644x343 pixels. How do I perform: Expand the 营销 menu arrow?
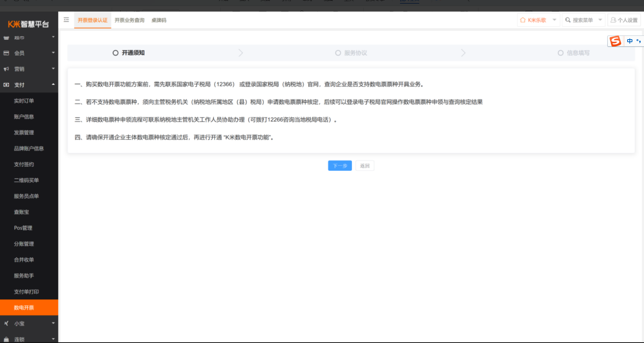[x=53, y=69]
